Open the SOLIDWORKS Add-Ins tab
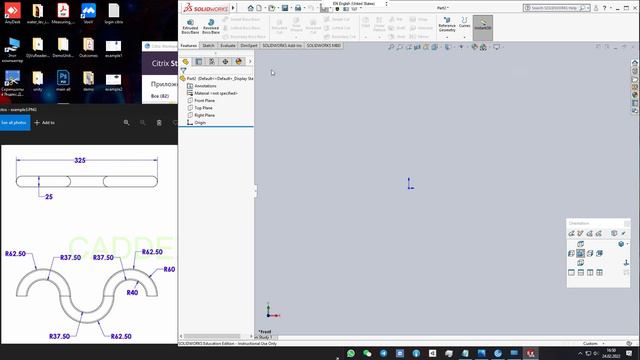Screen dimensions: 640x360 (282, 46)
